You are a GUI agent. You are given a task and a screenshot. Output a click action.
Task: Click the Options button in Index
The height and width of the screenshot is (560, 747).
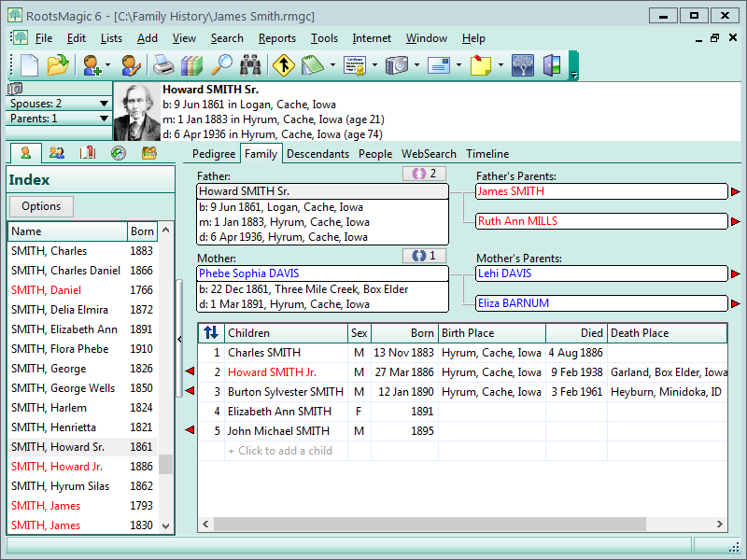pyautogui.click(x=41, y=206)
